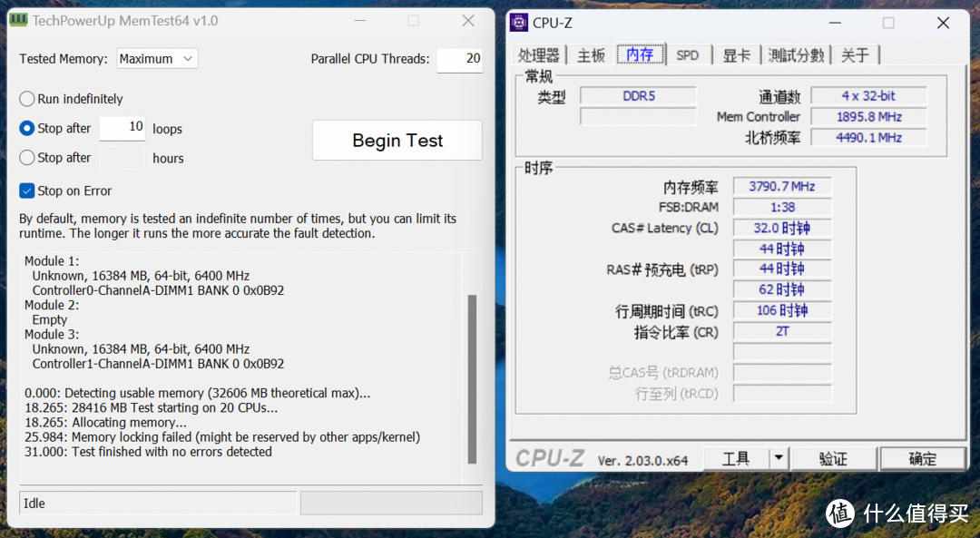
Task: Click the Idle status field
Action: click(x=158, y=503)
